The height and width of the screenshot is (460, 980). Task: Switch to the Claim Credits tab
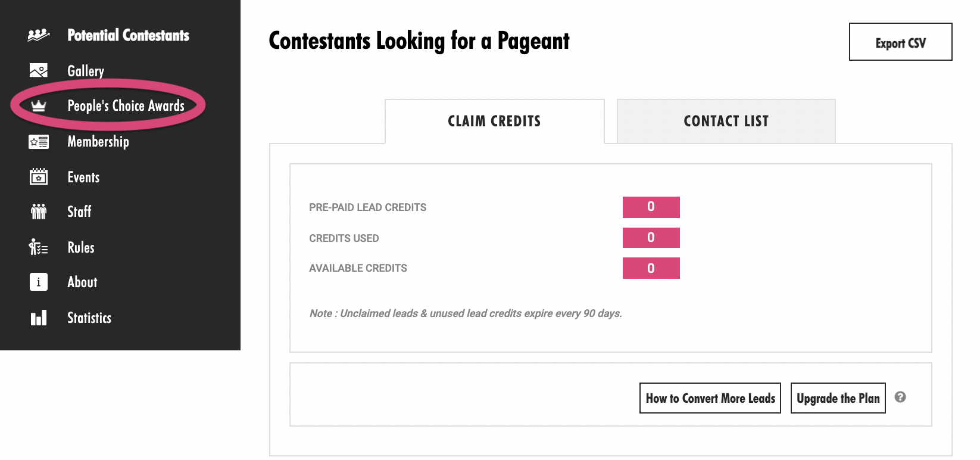[x=494, y=121]
